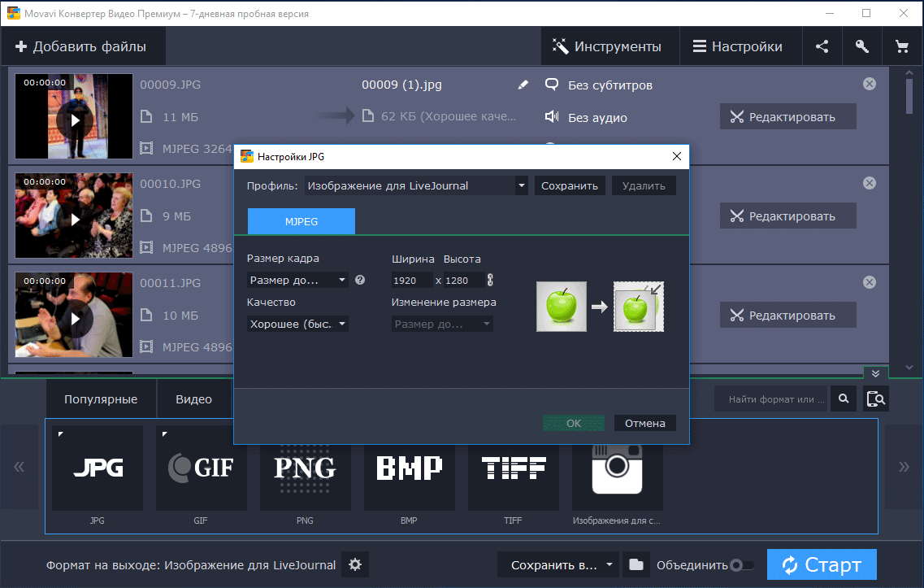This screenshot has width=924, height=588.
Task: Click pencil icon to rename 00009 (1).jpg
Action: tap(523, 85)
